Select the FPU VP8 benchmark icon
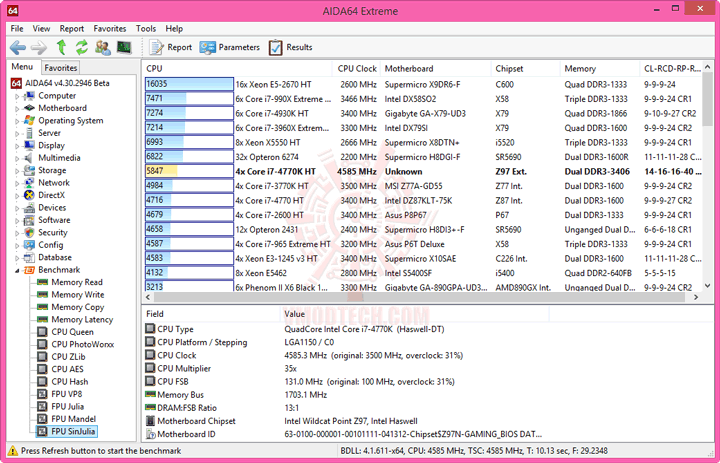Screen dimensions: 720x463 (x=42, y=394)
